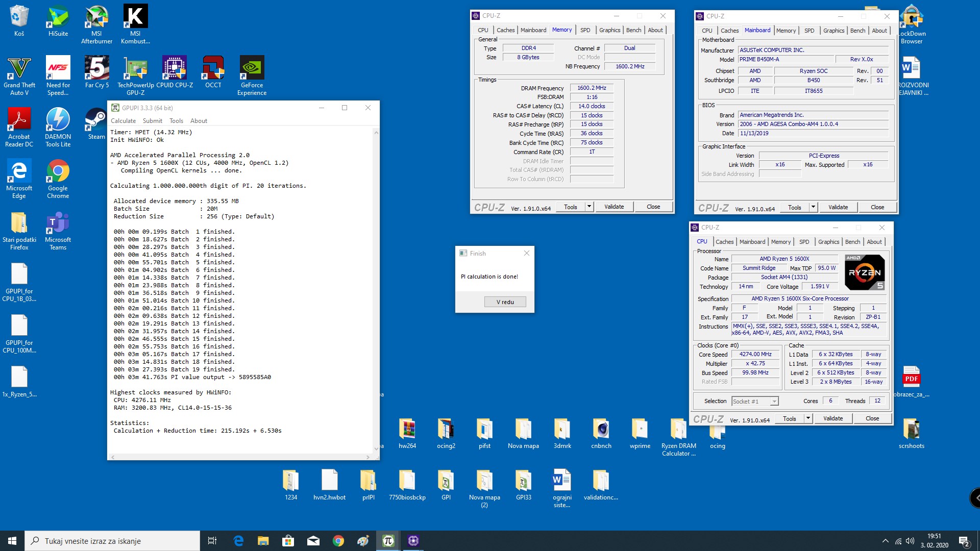Open Acrobat Reader DC shortcut
Image resolution: width=980 pixels, height=551 pixels.
pos(19,127)
